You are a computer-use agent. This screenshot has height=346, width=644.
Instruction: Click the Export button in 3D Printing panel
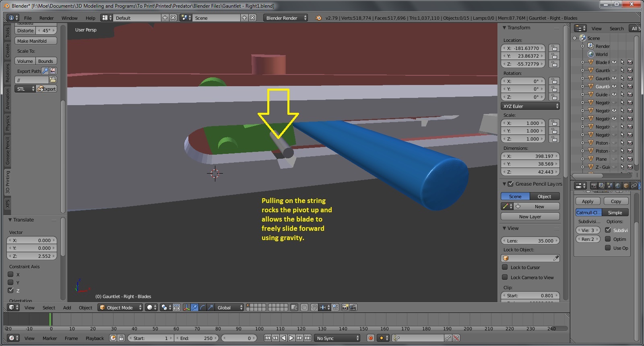(x=47, y=89)
